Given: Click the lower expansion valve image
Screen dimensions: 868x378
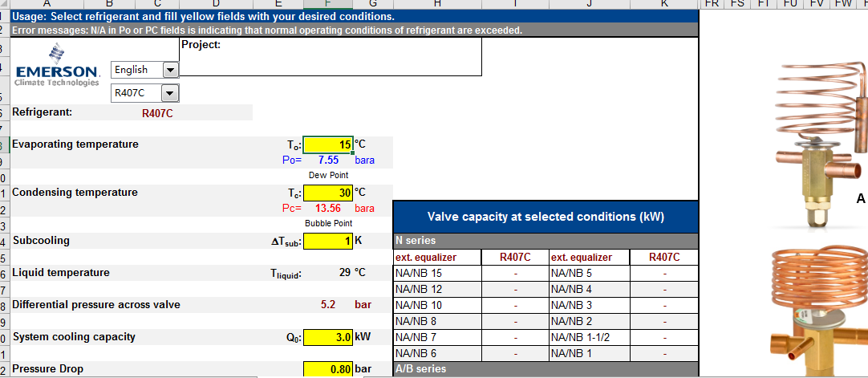Looking at the screenshot, I should (x=819, y=311).
